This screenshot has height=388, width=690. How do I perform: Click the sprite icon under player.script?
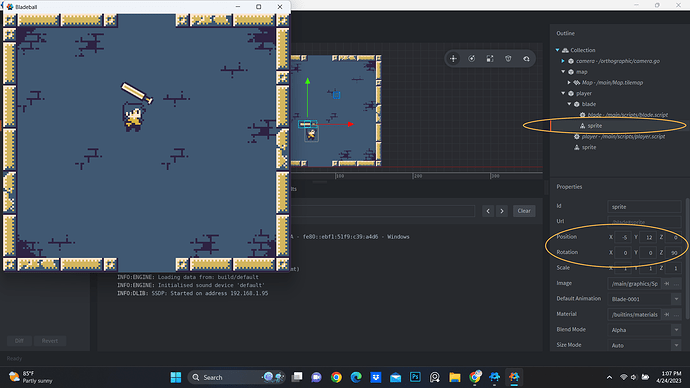(577, 147)
